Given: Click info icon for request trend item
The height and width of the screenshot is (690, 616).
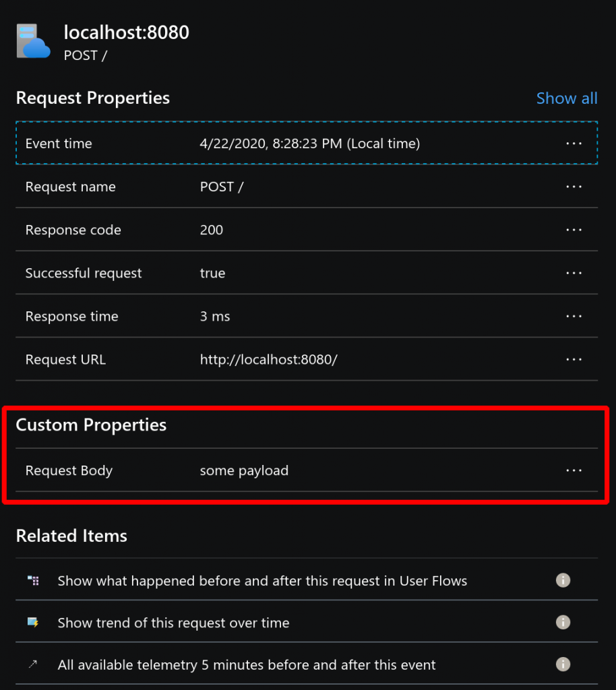Looking at the screenshot, I should [563, 622].
